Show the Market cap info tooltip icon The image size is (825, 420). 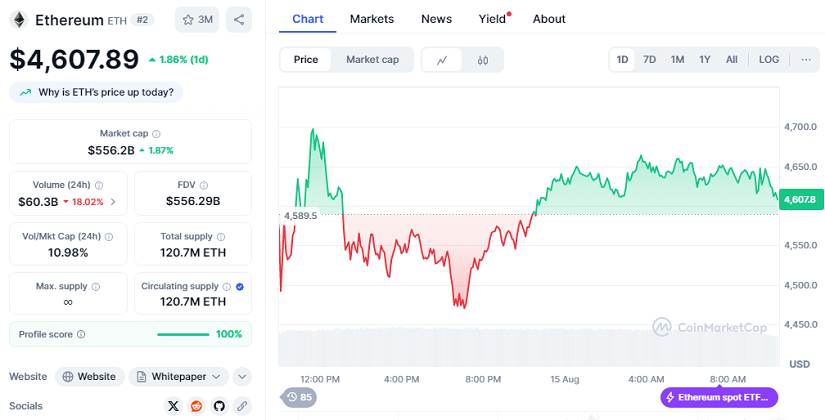pyautogui.click(x=156, y=134)
